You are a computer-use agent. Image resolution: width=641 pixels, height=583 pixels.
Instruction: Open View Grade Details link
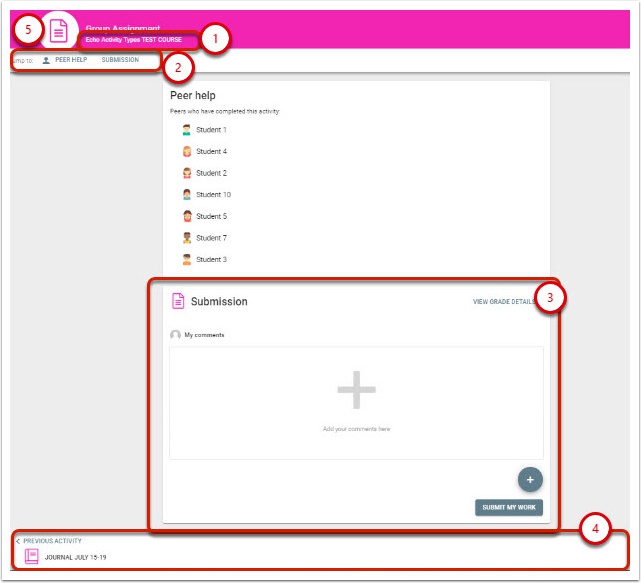pyautogui.click(x=503, y=301)
